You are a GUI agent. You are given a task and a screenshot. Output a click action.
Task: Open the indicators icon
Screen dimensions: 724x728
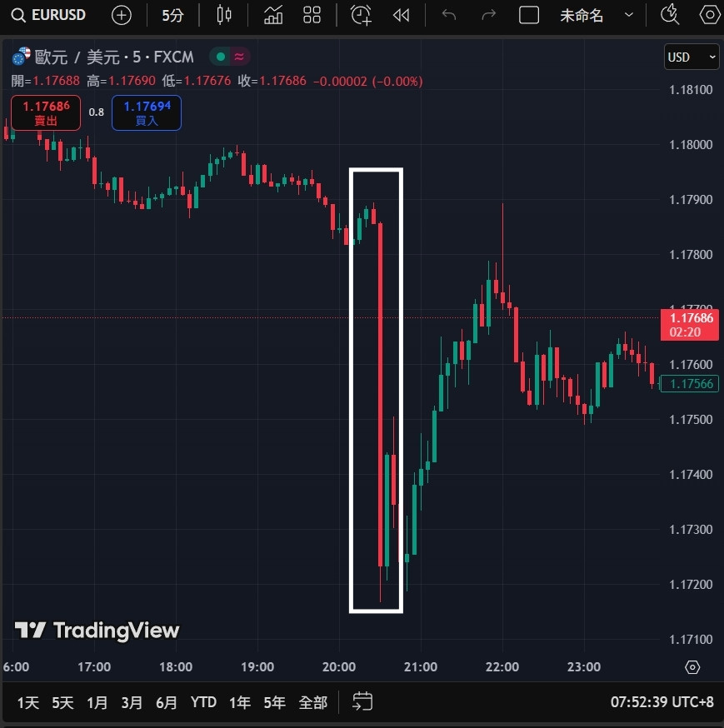point(273,15)
